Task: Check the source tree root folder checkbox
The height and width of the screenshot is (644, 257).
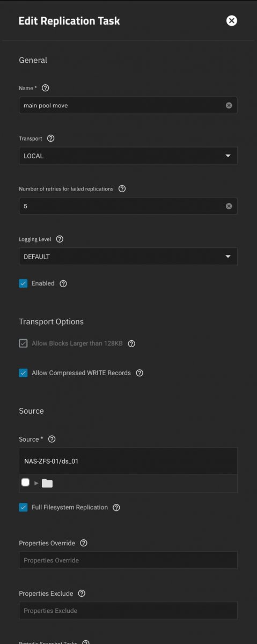Action: click(25, 482)
